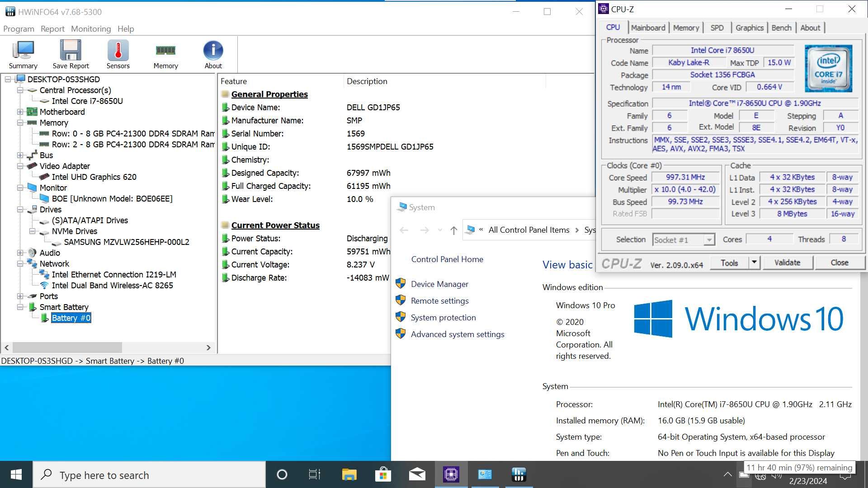Click All Control Panel Items breadcrumb
The height and width of the screenshot is (488, 868).
click(x=529, y=230)
